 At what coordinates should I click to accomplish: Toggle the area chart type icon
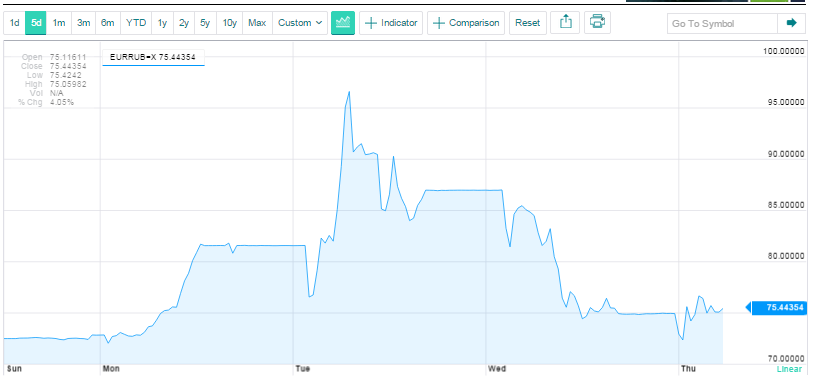click(343, 23)
